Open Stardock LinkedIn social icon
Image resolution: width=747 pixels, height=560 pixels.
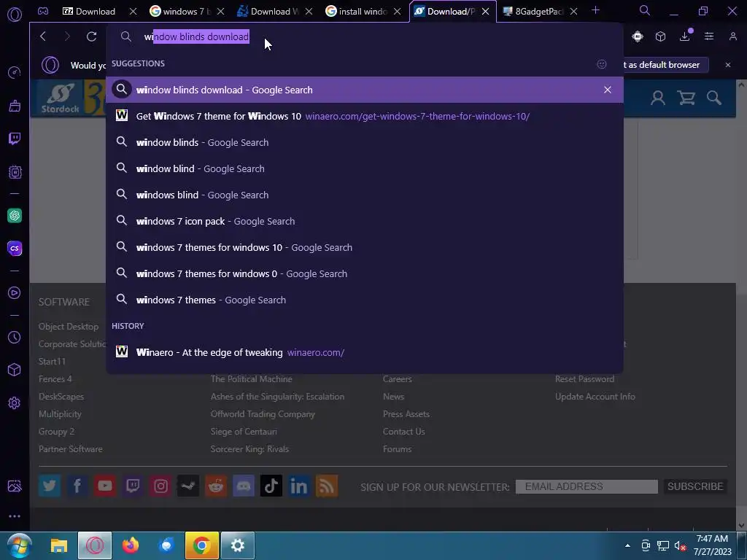click(298, 486)
